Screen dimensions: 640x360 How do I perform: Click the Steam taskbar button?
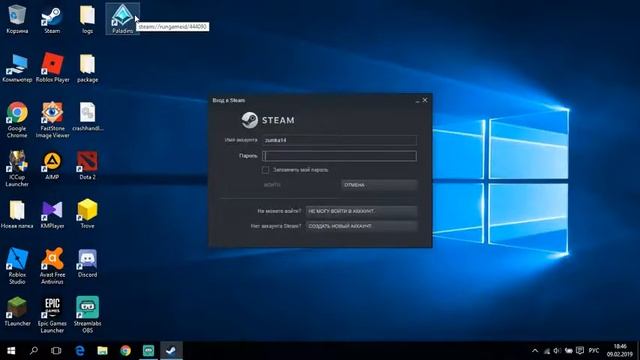171,351
